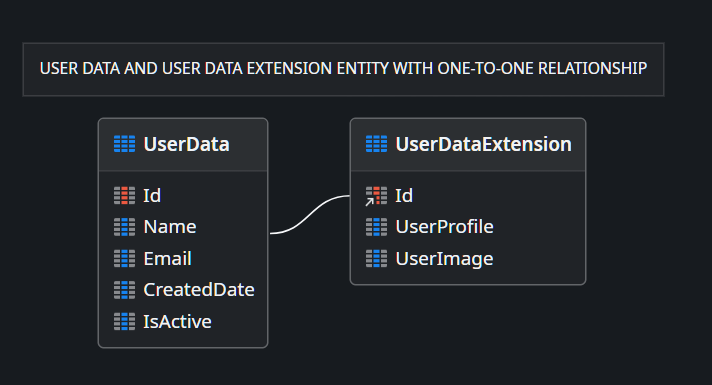Select the UserProfile field row

click(468, 227)
